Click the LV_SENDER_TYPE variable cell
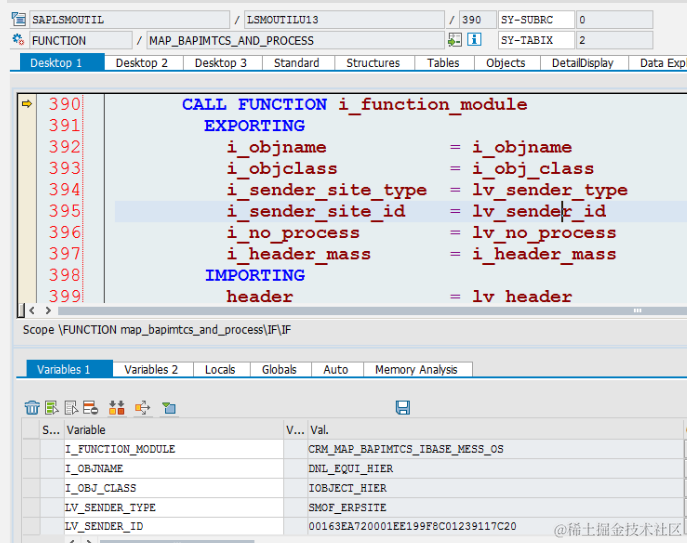Viewport: 687px width, 543px height. (174, 507)
